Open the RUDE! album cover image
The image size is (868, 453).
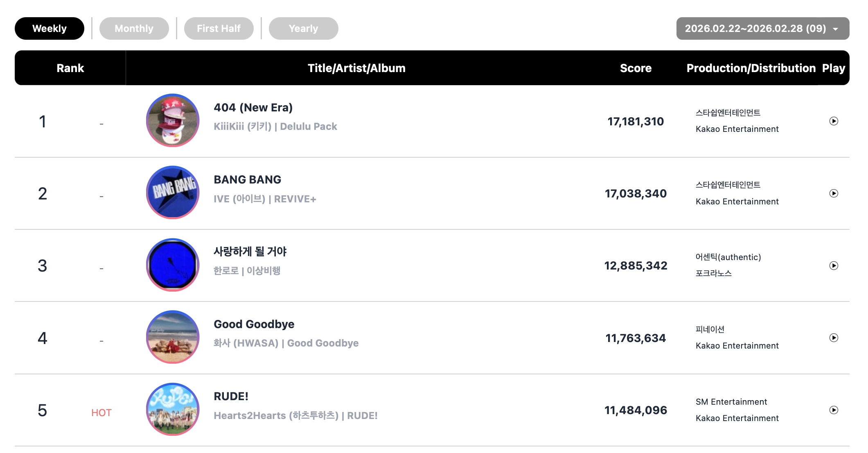(x=173, y=409)
